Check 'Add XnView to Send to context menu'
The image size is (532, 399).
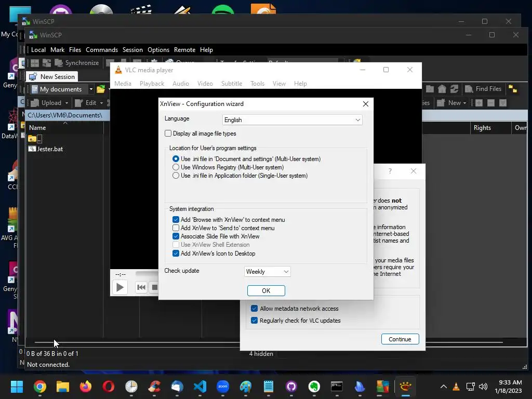click(x=176, y=228)
